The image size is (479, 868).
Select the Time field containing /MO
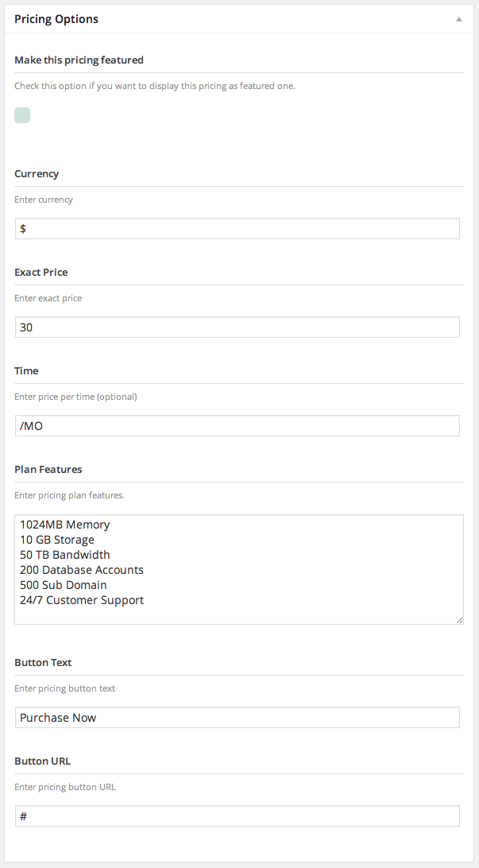pyautogui.click(x=237, y=426)
